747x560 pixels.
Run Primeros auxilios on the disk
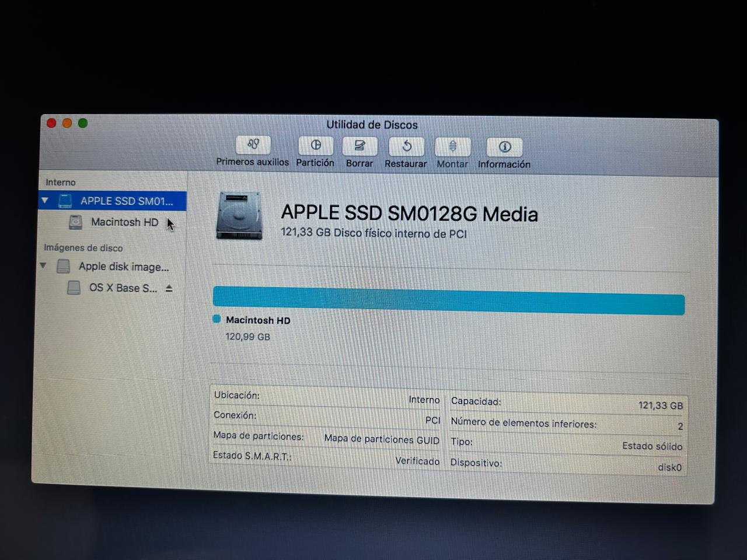[253, 145]
